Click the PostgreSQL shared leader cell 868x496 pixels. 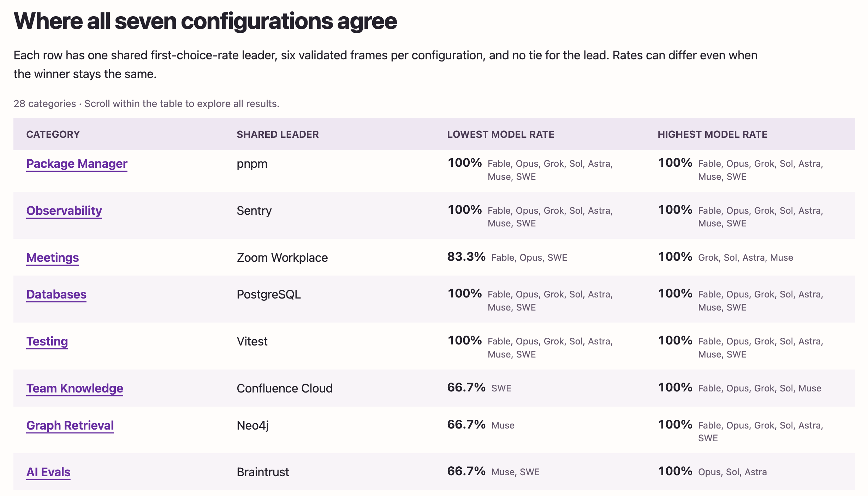[x=269, y=295]
